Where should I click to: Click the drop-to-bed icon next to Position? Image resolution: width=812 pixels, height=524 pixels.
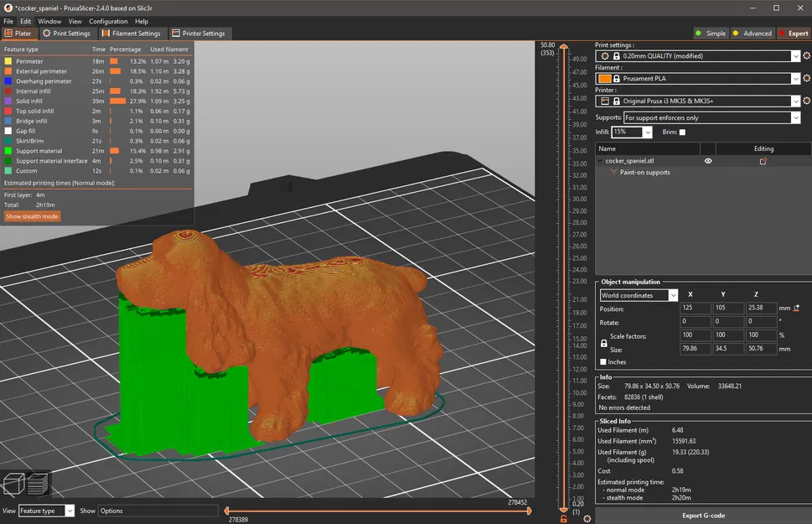795,309
